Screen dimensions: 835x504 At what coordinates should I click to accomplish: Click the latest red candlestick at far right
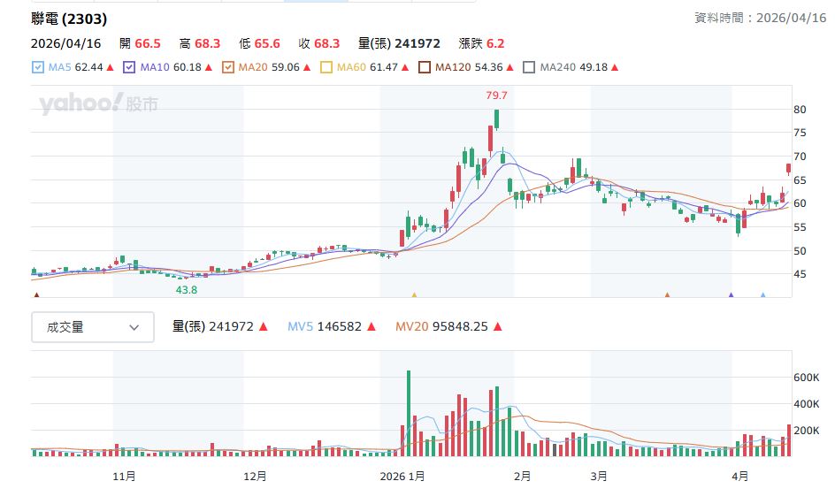(x=788, y=168)
